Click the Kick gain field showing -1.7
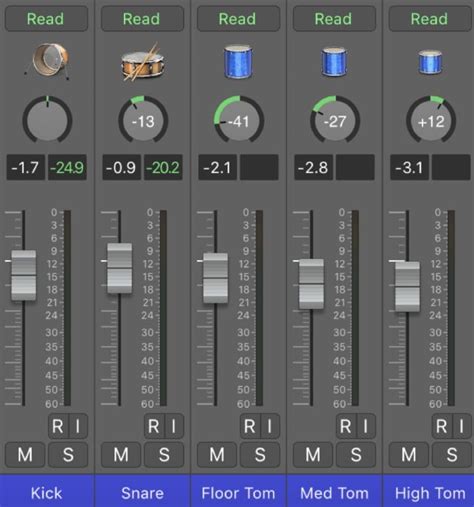The height and width of the screenshot is (507, 474). click(x=26, y=167)
